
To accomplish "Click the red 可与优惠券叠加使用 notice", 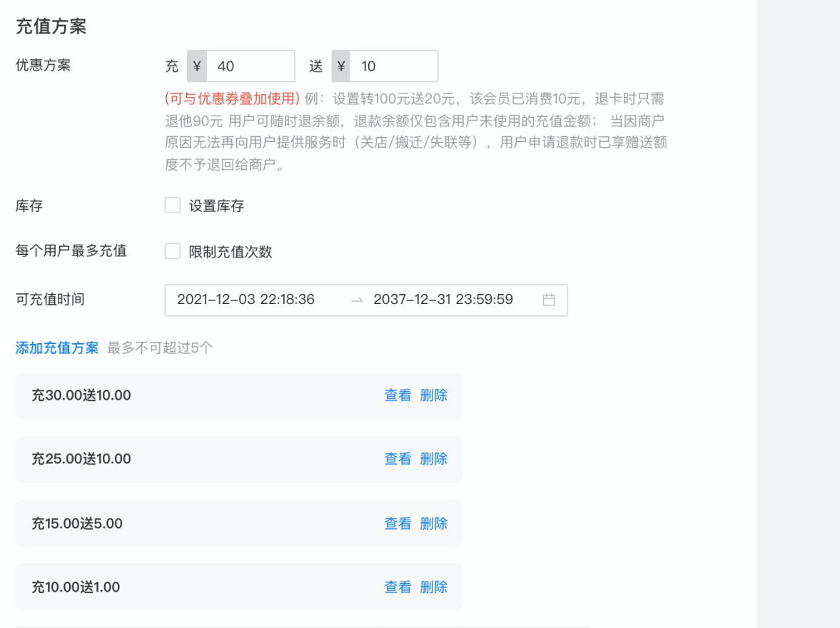I will tap(232, 98).
